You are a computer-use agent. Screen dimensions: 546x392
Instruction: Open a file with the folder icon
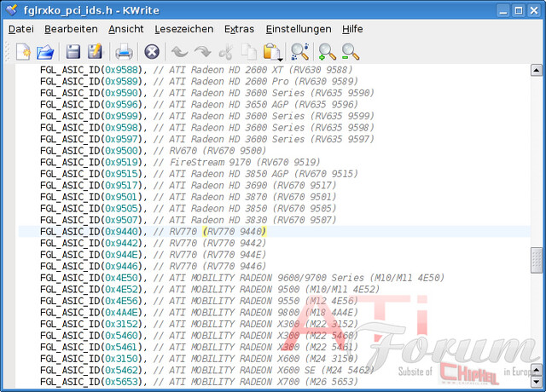point(45,52)
